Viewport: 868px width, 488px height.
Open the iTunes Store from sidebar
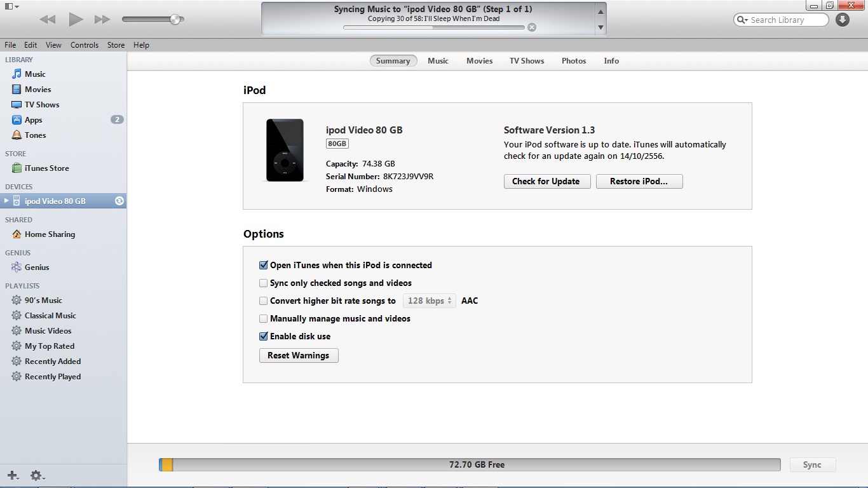coord(46,168)
